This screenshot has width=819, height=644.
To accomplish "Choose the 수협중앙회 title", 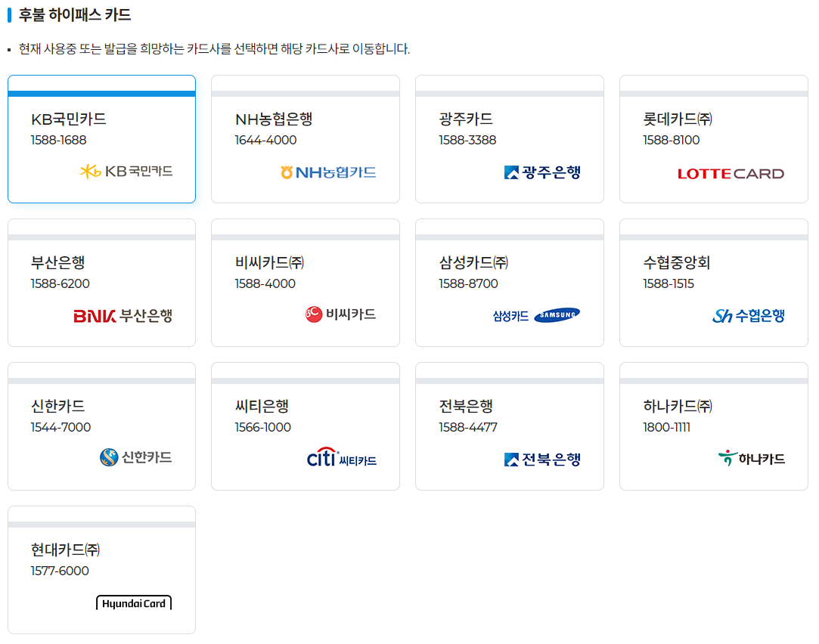I will (x=676, y=262).
